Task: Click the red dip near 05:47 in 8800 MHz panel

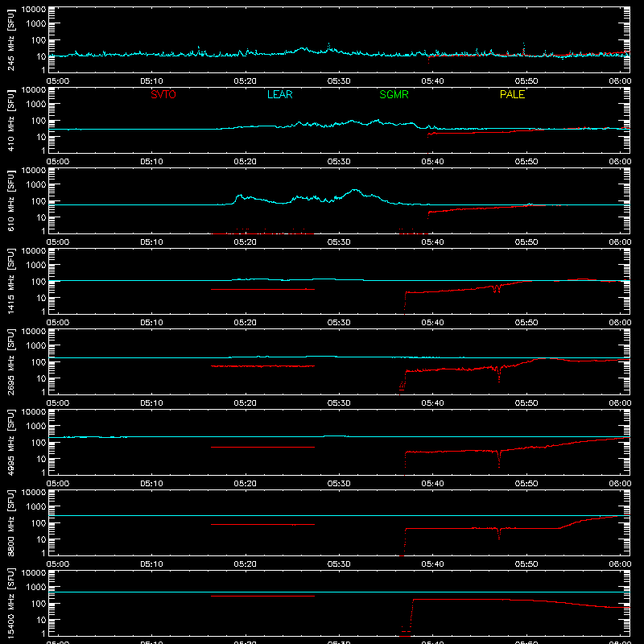Action: [x=498, y=534]
